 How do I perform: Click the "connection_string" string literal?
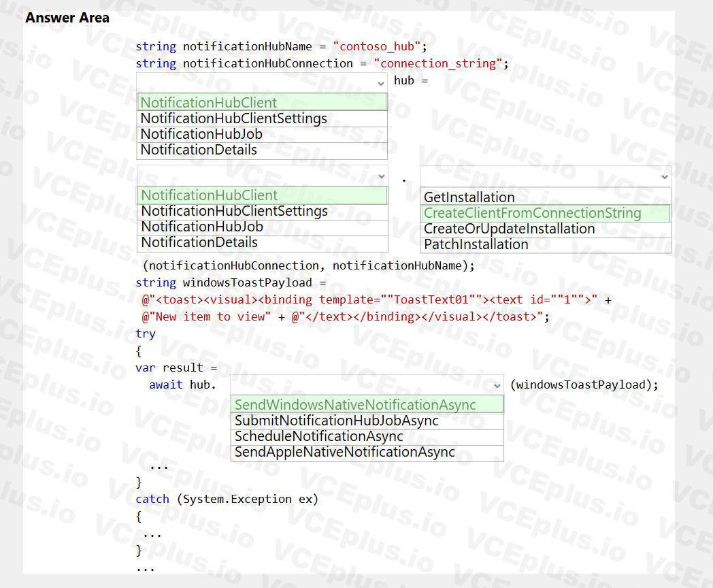pos(438,63)
